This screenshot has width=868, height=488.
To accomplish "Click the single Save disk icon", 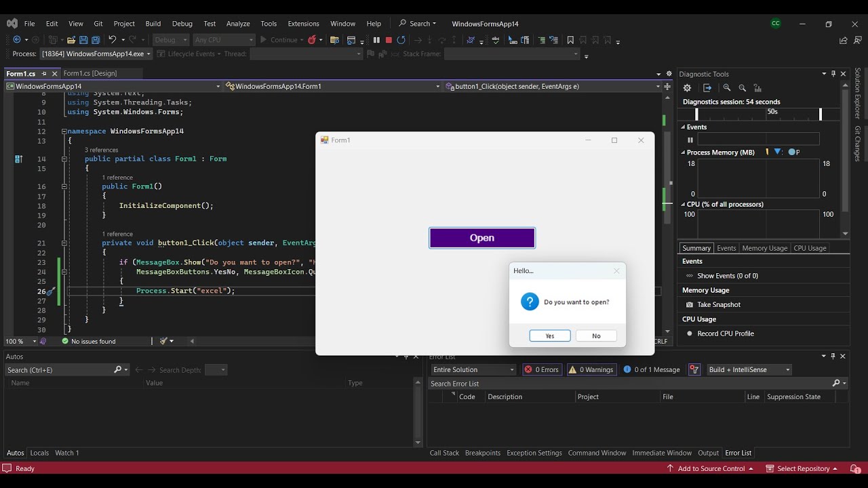I will pyautogui.click(x=83, y=40).
